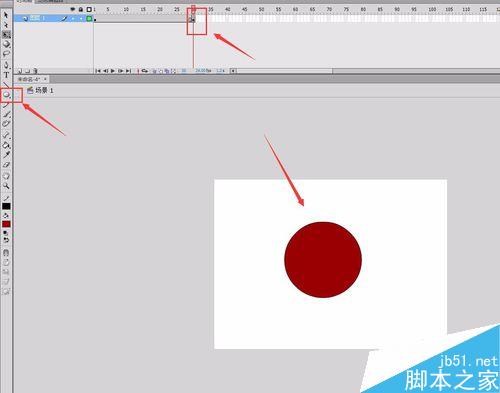Select the Oval tool
The height and width of the screenshot is (393, 500).
point(6,95)
